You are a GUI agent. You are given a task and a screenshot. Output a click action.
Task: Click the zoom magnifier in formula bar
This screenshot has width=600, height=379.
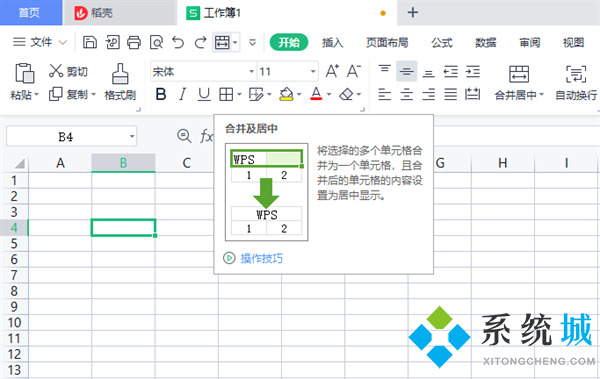point(184,136)
